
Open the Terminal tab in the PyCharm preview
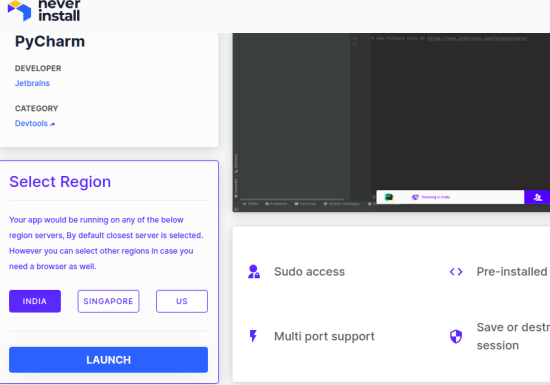click(x=305, y=204)
